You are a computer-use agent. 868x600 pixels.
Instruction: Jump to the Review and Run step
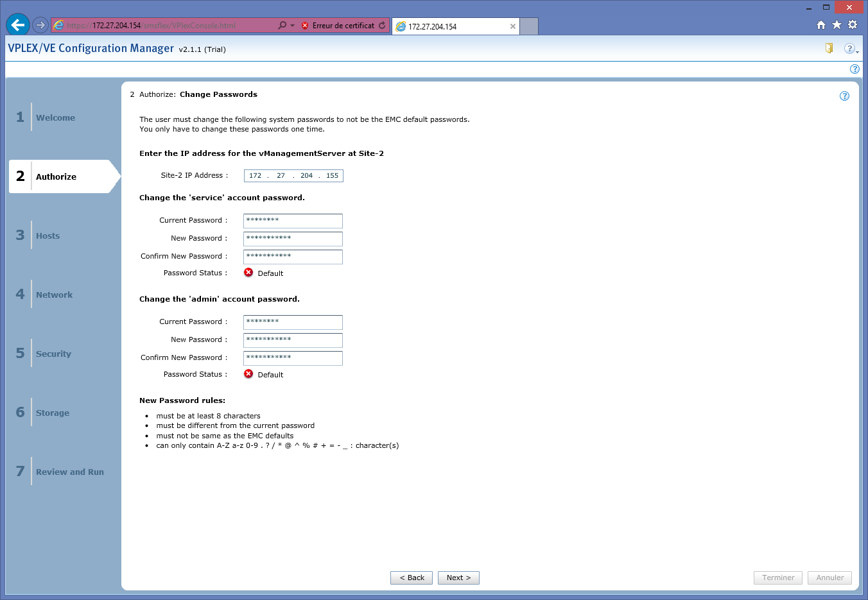tap(69, 472)
